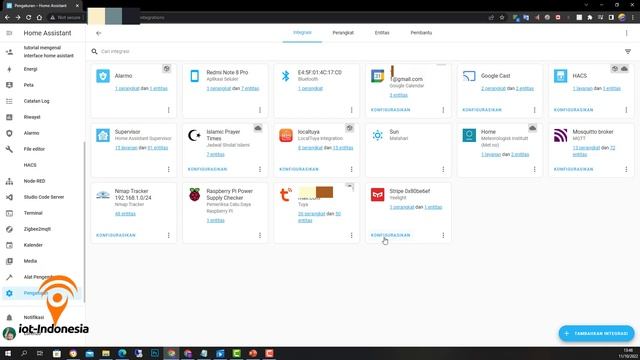
Task: Open Supervisor card three-dot menu
Action: click(169, 169)
